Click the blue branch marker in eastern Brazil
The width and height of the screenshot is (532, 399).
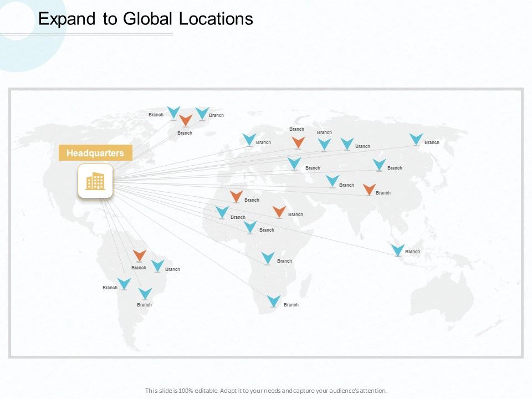tap(157, 266)
